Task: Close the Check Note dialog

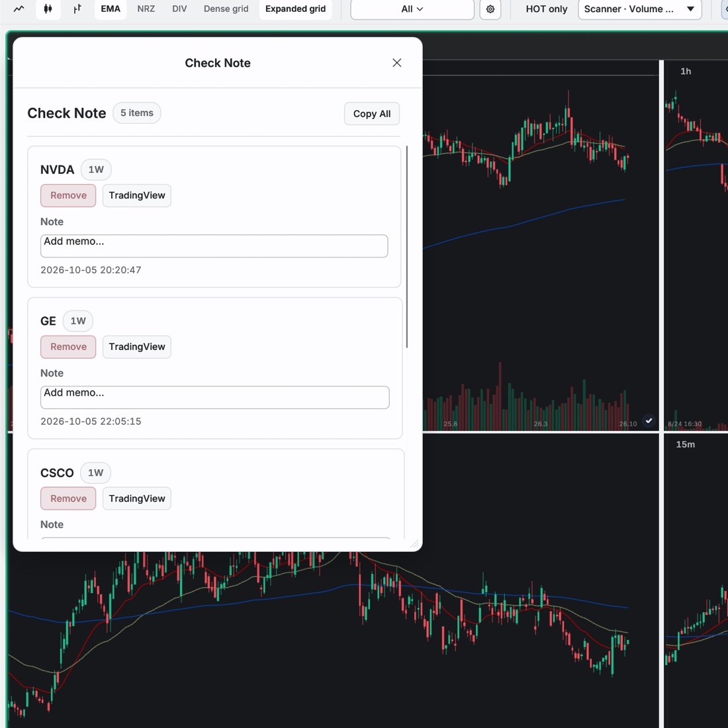Action: pyautogui.click(x=396, y=63)
